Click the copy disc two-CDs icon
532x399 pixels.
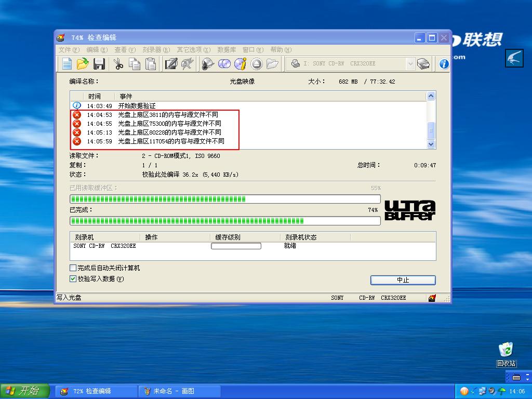pos(224,63)
